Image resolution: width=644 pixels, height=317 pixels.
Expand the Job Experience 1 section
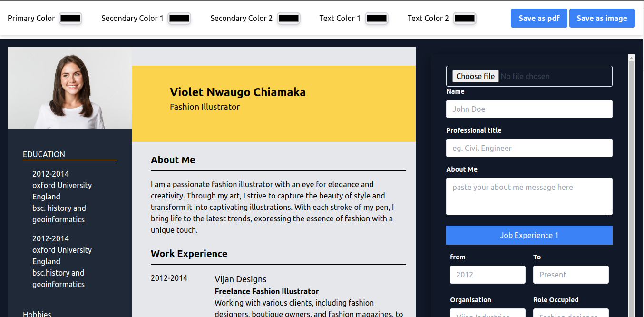point(529,235)
